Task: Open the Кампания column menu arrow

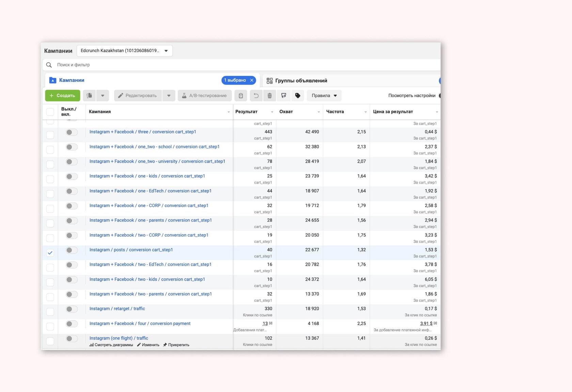Action: pos(228,112)
